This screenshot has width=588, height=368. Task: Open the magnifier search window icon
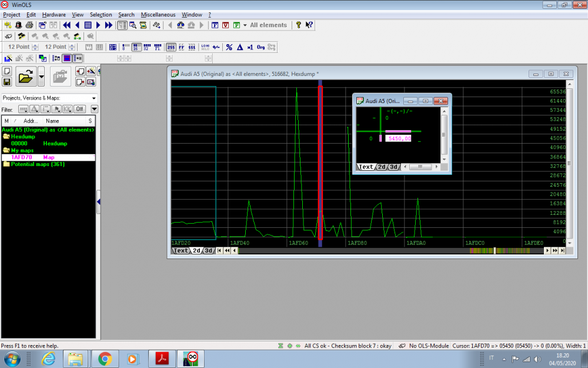point(133,25)
